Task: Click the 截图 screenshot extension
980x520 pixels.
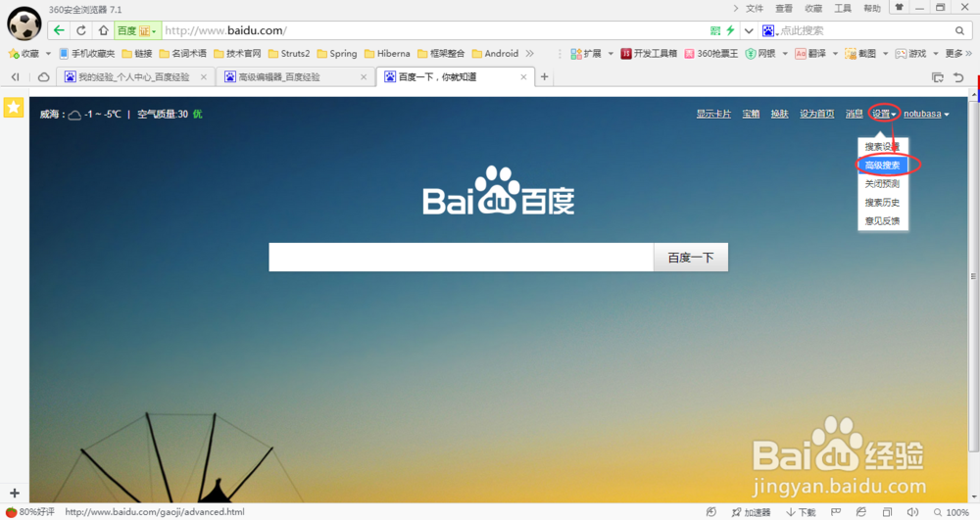Action: [860, 54]
